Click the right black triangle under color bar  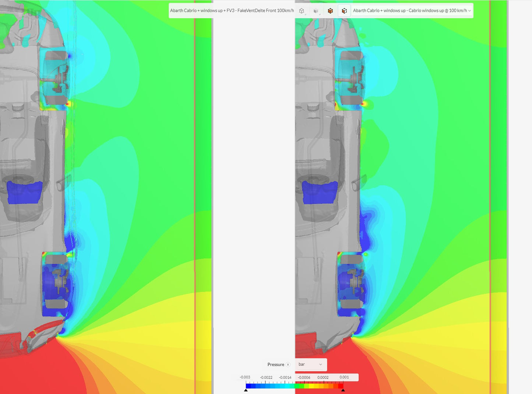(343, 390)
